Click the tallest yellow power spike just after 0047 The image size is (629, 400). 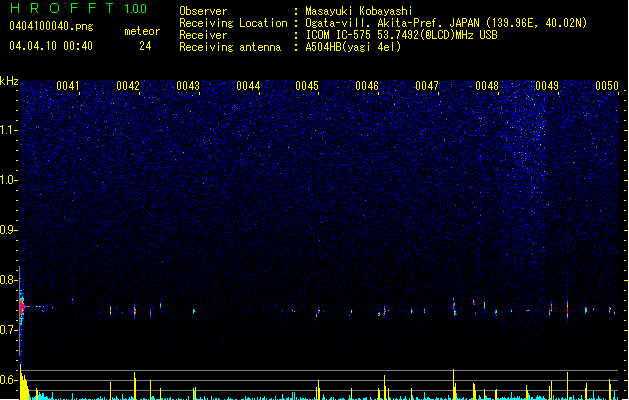click(454, 384)
